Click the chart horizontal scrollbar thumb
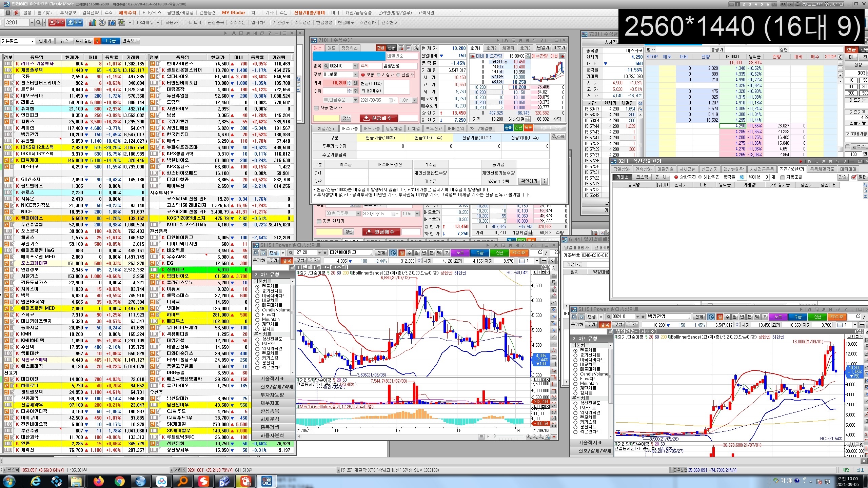 (481, 437)
